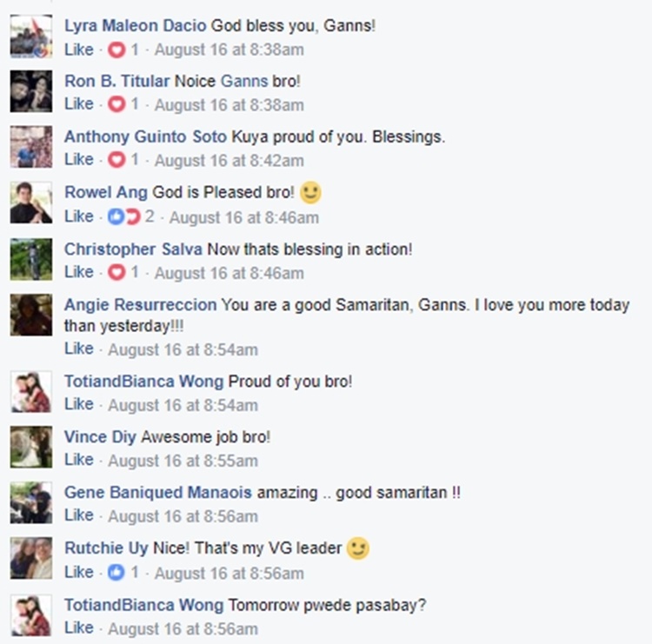Like Angie Resurreccion's comment

78,349
